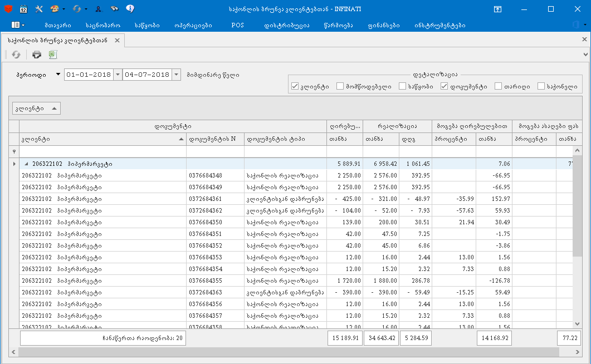Click the რეალიზაცია band header
Viewport: 591px width, 364px height.
(397, 126)
